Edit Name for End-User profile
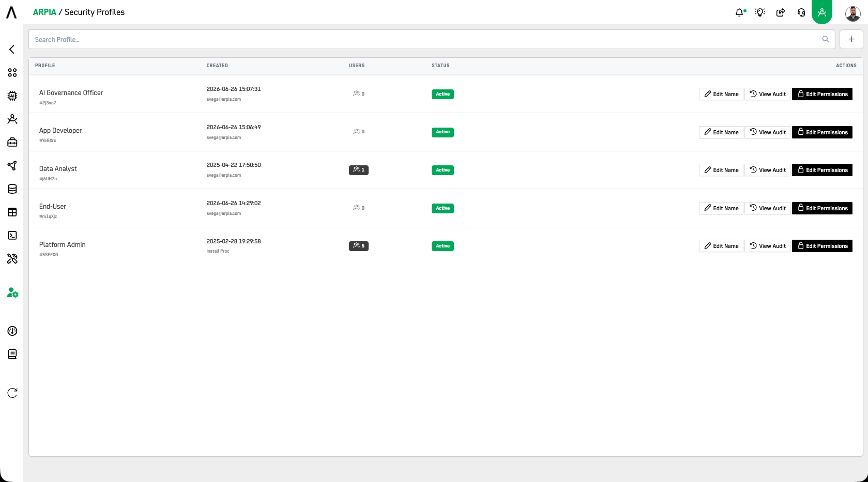 [721, 208]
